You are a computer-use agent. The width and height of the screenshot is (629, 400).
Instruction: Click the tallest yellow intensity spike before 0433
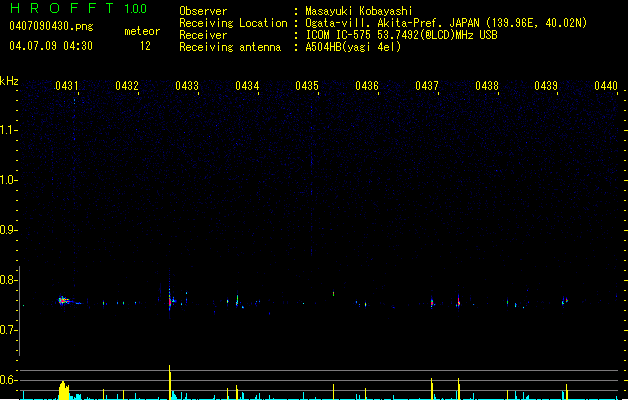click(170, 382)
